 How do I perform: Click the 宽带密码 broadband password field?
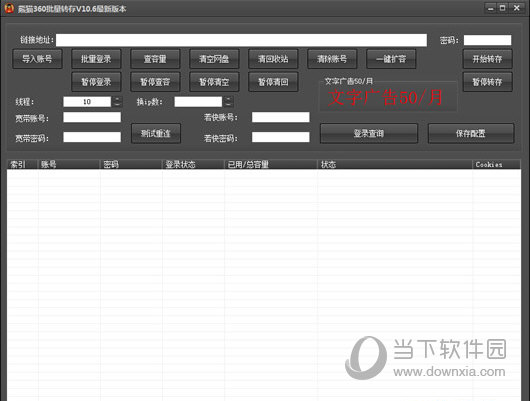(x=92, y=137)
